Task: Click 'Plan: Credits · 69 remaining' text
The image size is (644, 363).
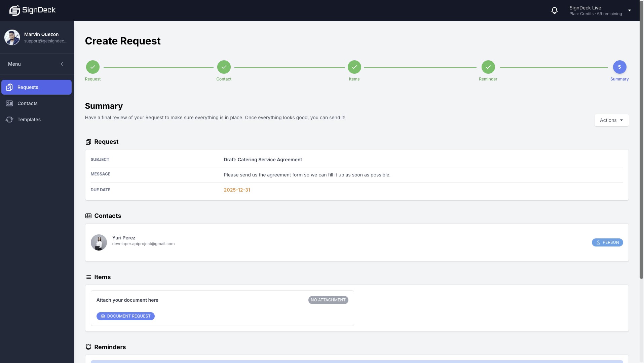Action: (x=596, y=14)
